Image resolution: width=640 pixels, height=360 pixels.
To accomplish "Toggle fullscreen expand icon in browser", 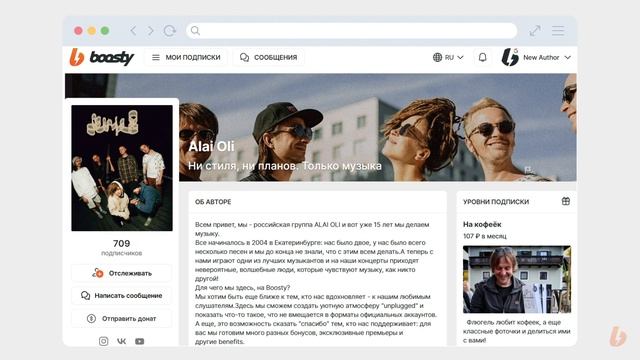I will (535, 31).
